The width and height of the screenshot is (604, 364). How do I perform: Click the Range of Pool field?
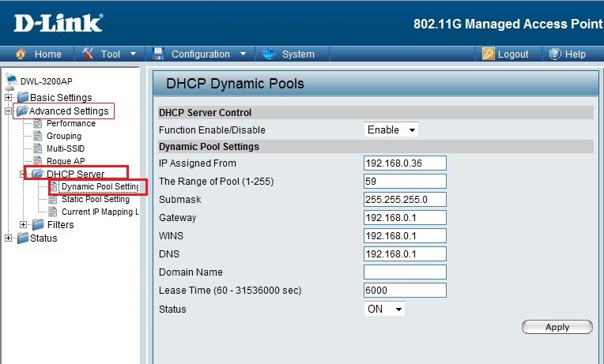[405, 182]
